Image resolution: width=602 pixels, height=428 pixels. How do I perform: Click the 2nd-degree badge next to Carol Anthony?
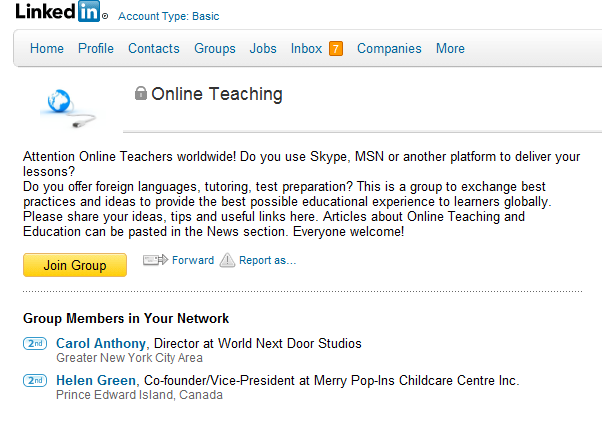tap(35, 343)
